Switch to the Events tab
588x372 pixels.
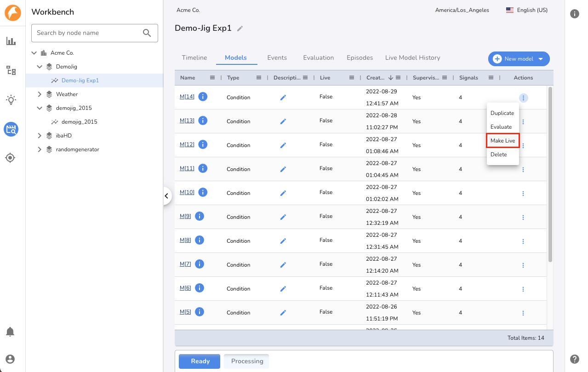[x=277, y=58]
